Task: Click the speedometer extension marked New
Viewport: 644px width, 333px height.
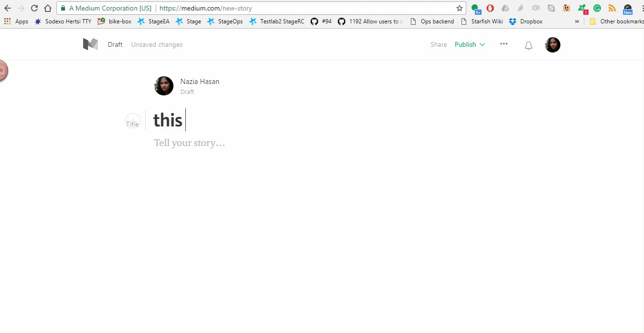Action: pyautogui.click(x=628, y=9)
